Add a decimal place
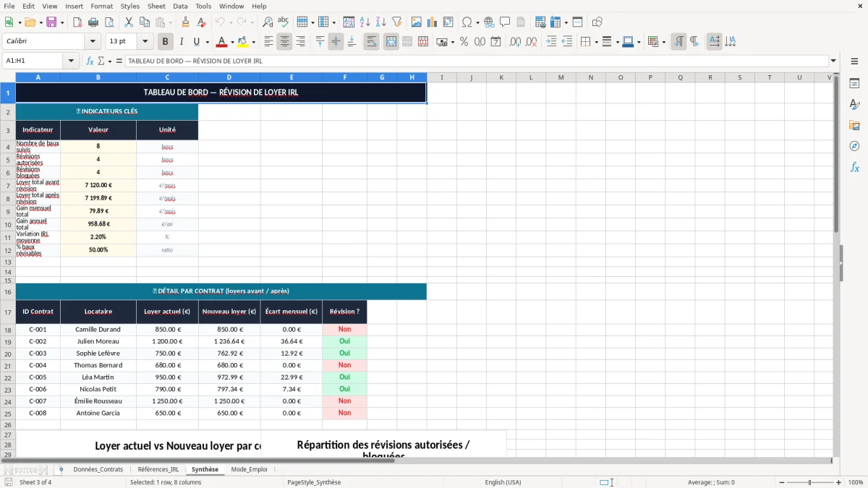The height and width of the screenshot is (488, 868). [x=516, y=42]
